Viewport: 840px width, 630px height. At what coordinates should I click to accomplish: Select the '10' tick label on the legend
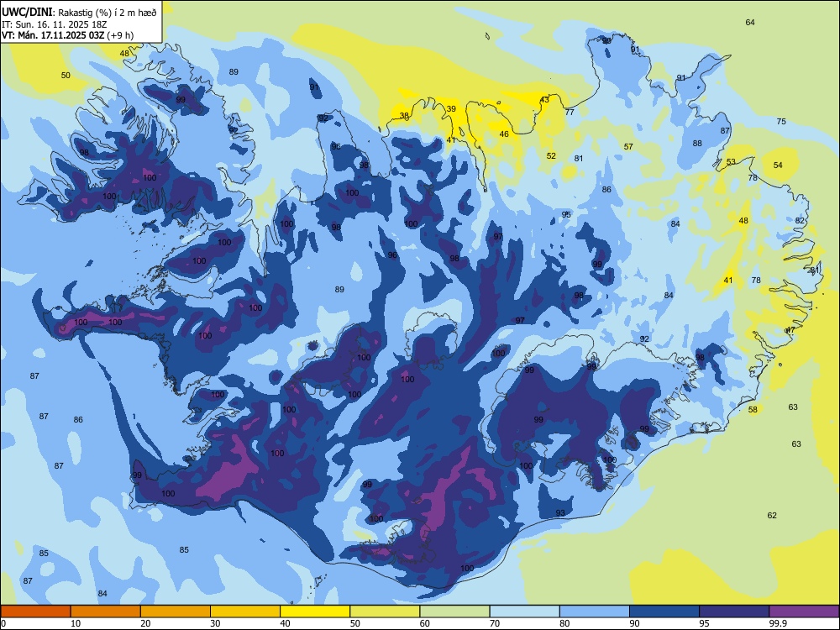[76, 623]
